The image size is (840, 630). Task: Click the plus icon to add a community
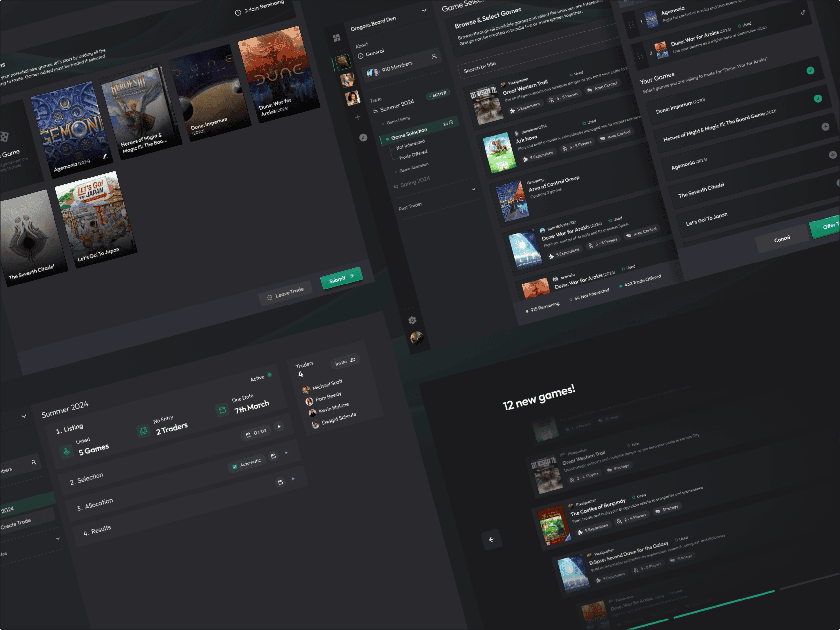coord(358,117)
